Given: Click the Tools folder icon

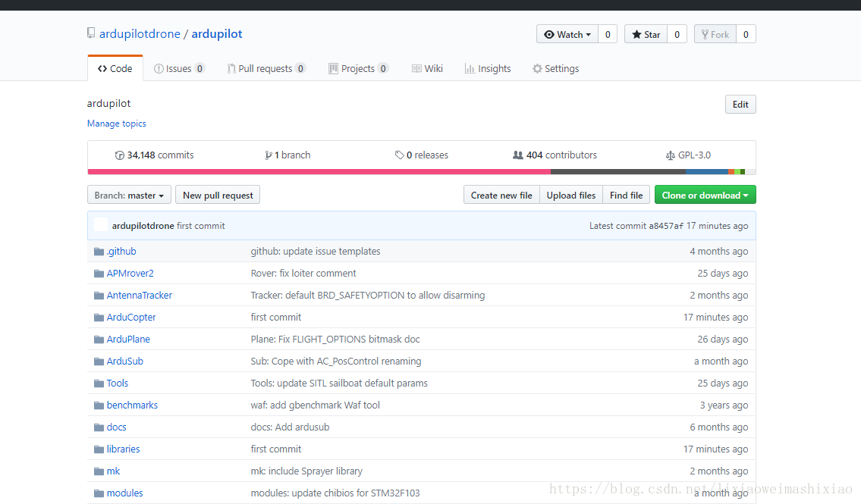Looking at the screenshot, I should click(x=99, y=383).
